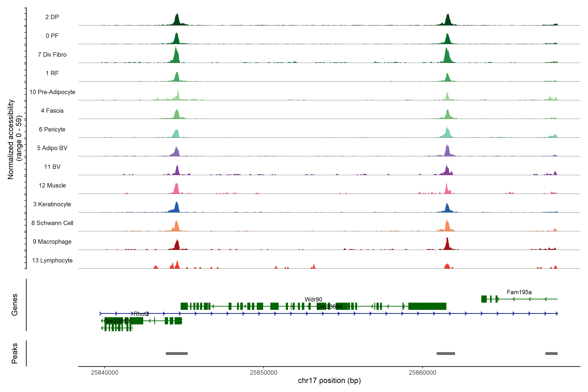This screenshot has height=392, width=588.
Task: Click the 25840000 axis tick label
Action: (105, 373)
